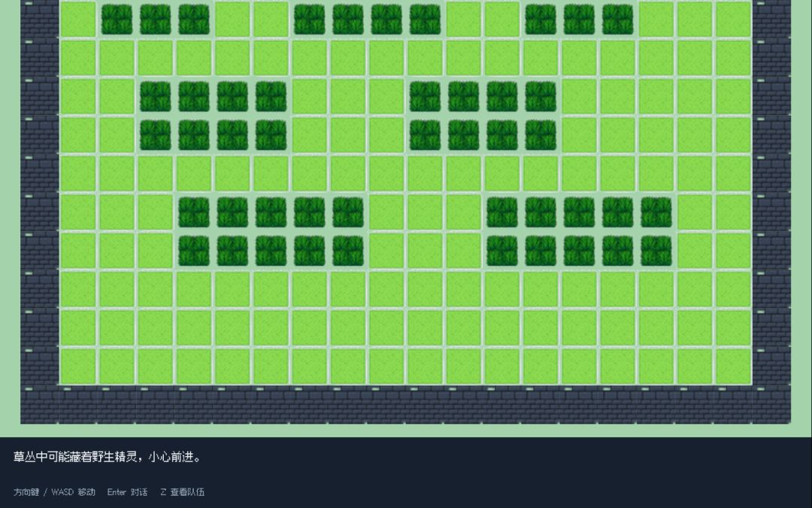
Task: Select the leftmost bush tile in the top row
Action: 117,19
